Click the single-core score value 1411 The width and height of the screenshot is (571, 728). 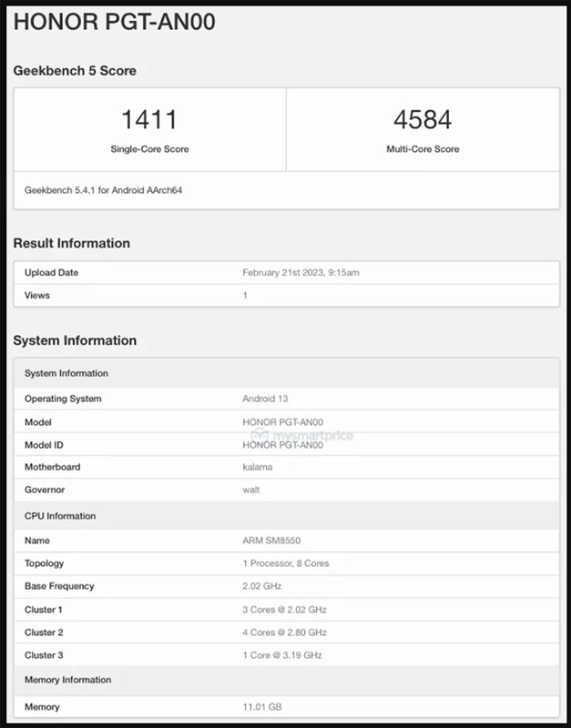(x=149, y=120)
